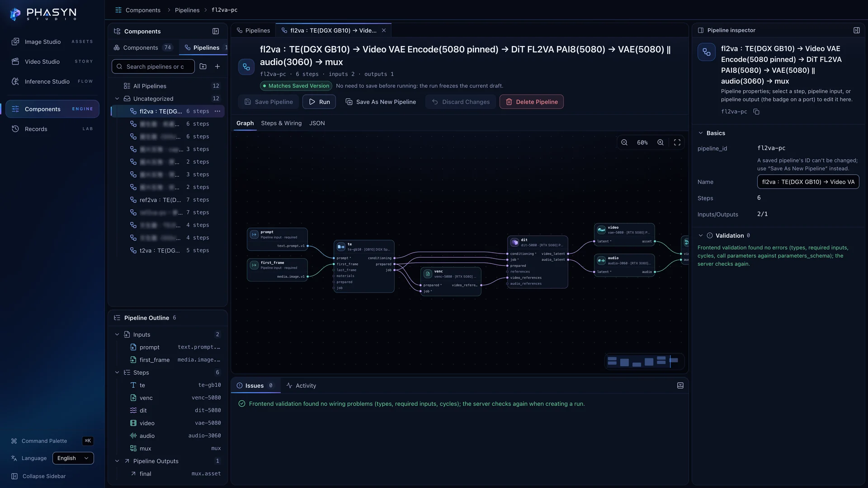
Task: Switch to the Steps & Wiring tab
Action: click(281, 123)
